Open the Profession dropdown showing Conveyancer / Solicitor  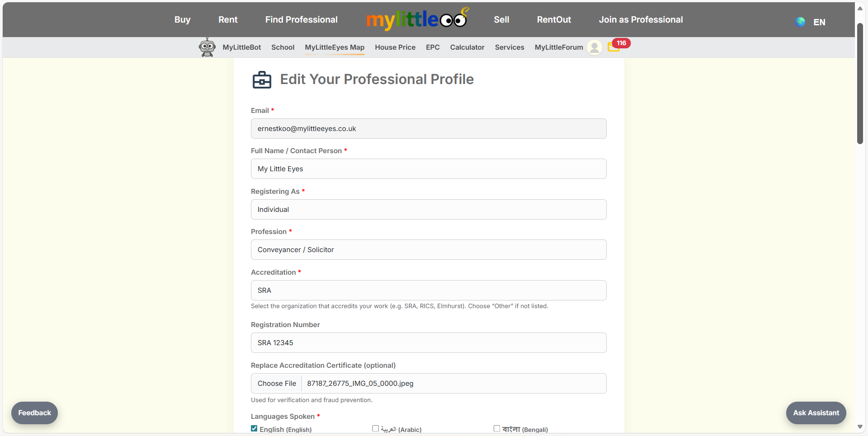click(x=428, y=249)
